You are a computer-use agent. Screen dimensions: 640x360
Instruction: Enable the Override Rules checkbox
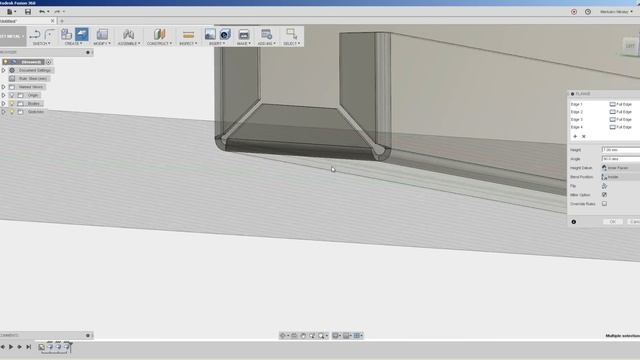[x=604, y=204]
